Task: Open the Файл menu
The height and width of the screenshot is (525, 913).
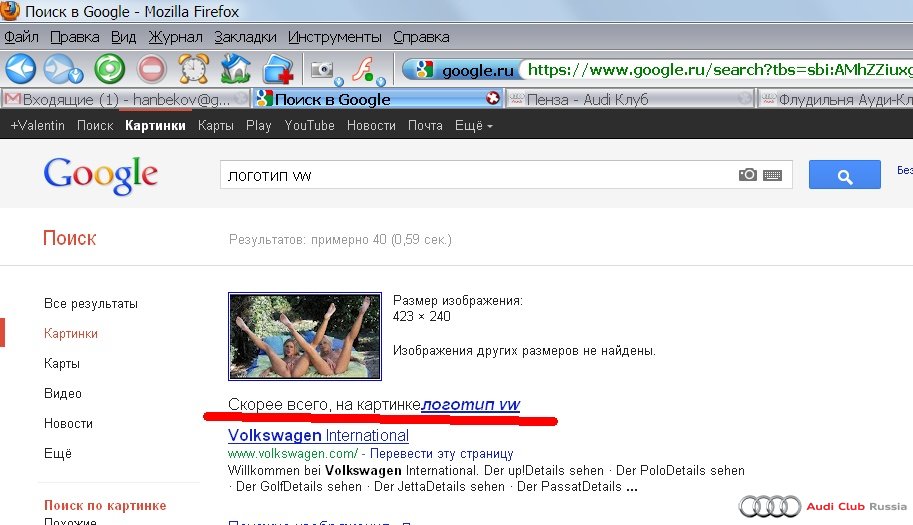Action: coord(22,37)
